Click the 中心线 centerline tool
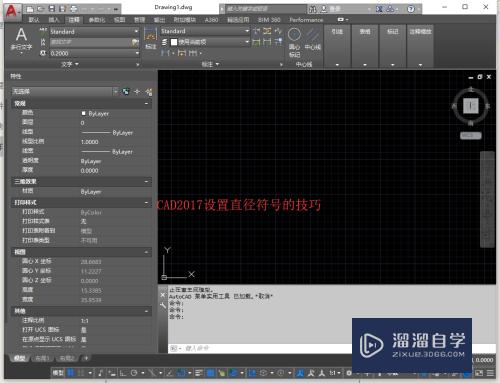500x383 pixels. 313,39
